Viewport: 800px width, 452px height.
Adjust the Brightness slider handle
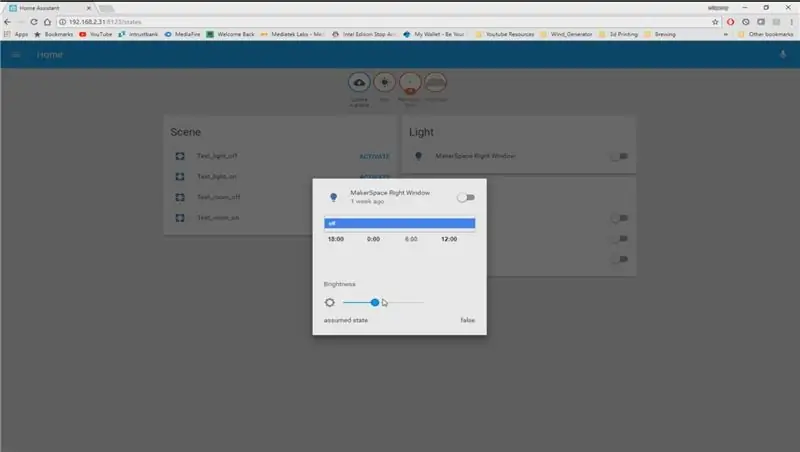(375, 303)
